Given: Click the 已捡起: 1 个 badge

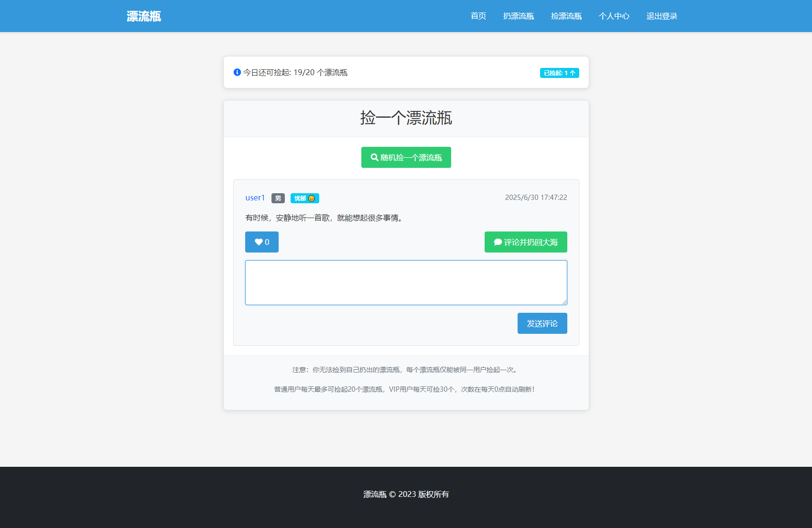Looking at the screenshot, I should [559, 73].
